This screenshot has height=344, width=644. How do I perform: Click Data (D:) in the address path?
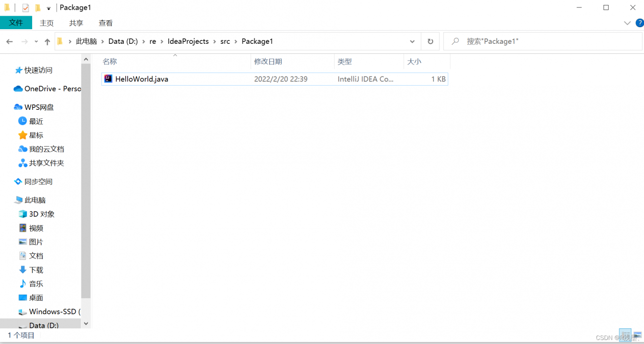pos(123,41)
